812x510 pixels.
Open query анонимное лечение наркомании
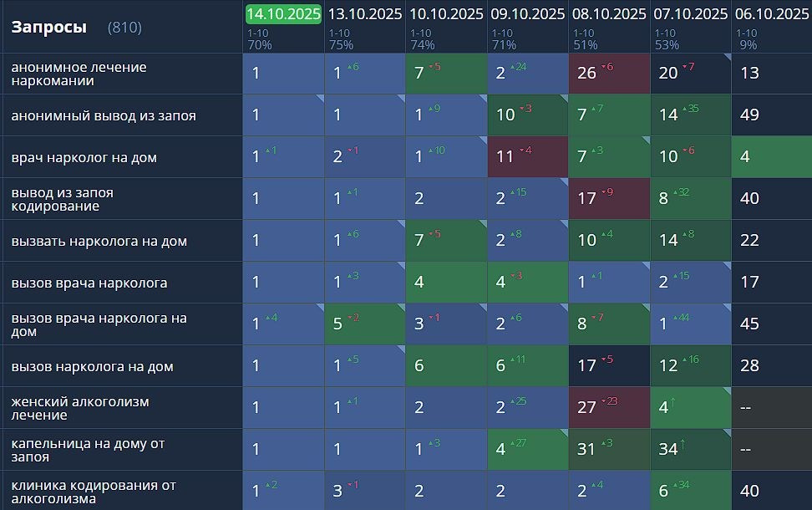(79, 74)
